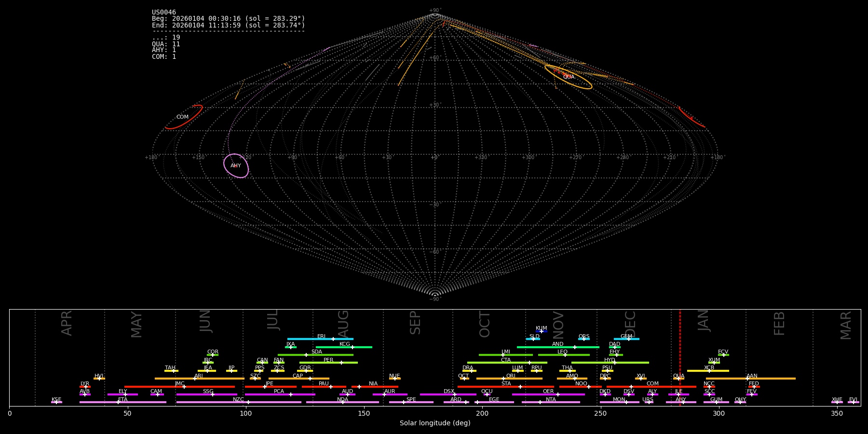
Task: Click the AAN orange shower bar
Action: [x=750, y=379]
